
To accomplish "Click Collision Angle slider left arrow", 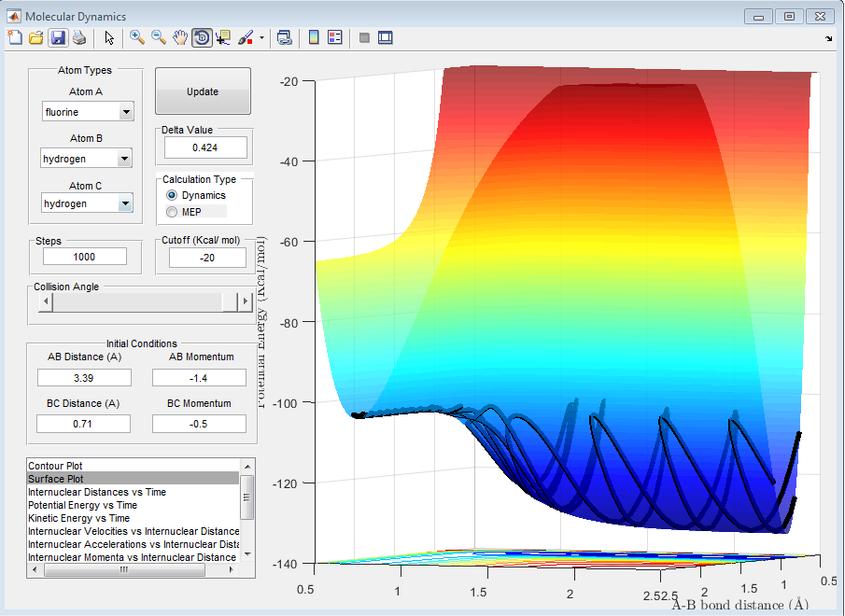I will tap(46, 301).
